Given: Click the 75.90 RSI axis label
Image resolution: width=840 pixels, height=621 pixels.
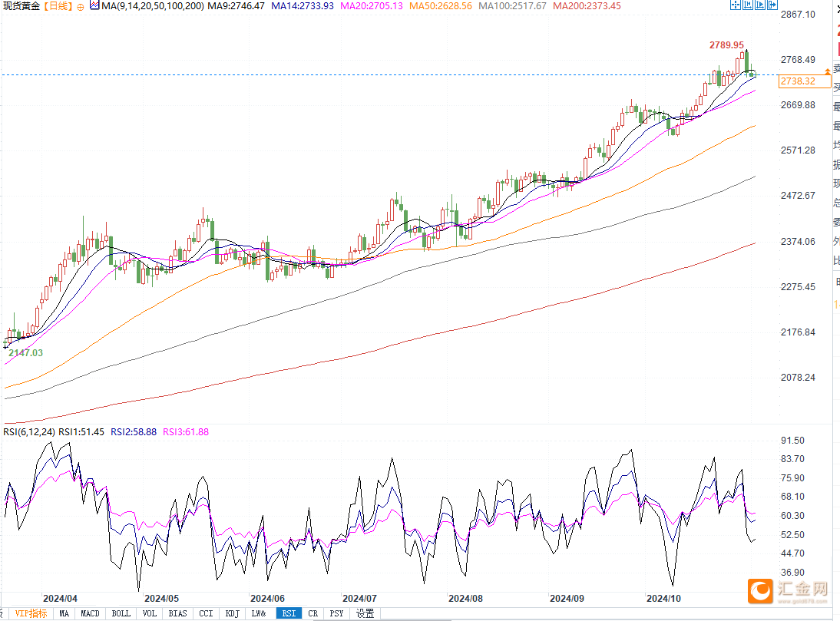Looking at the screenshot, I should tap(793, 478).
